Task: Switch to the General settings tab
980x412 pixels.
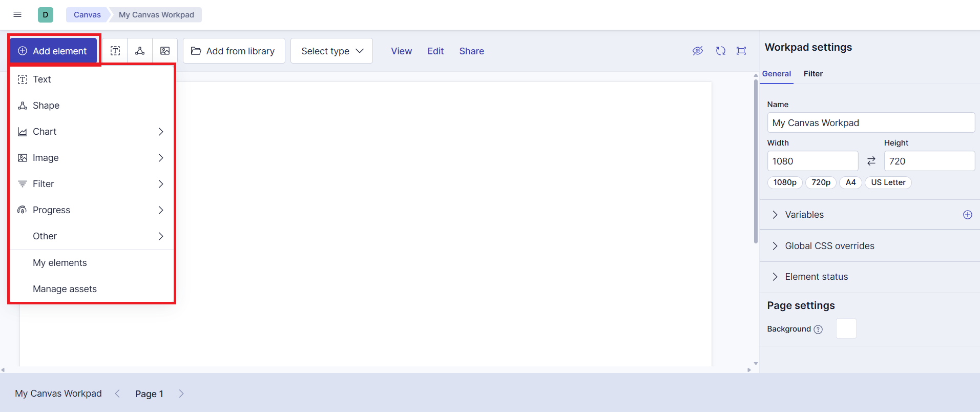Action: pyautogui.click(x=776, y=74)
